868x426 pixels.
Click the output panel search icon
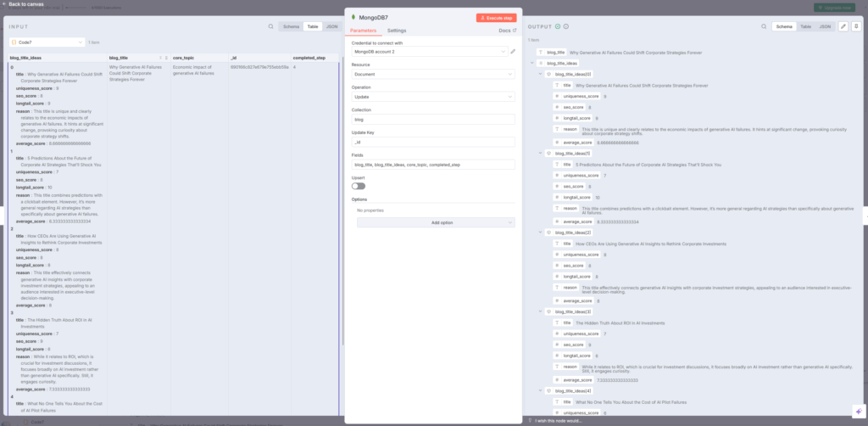tap(762, 26)
